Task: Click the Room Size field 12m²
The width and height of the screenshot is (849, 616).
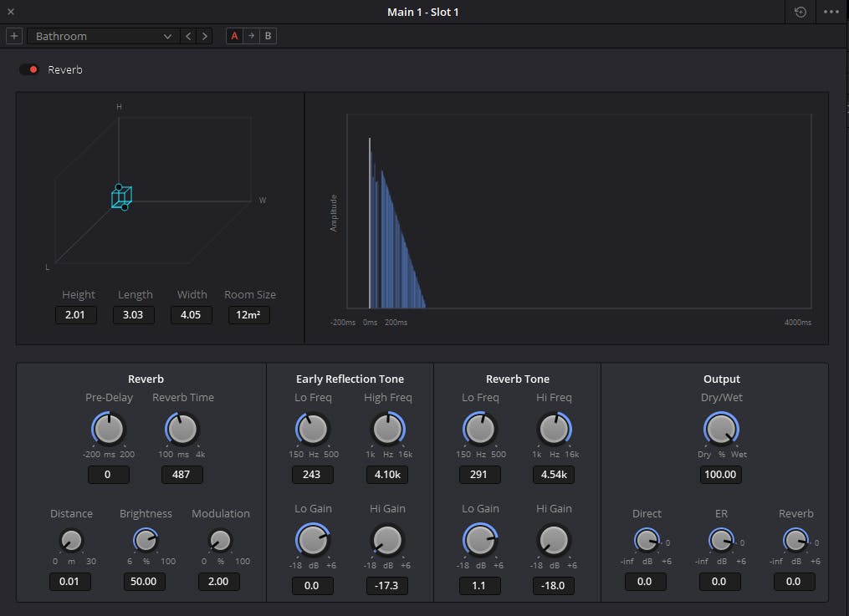Action: (x=249, y=315)
